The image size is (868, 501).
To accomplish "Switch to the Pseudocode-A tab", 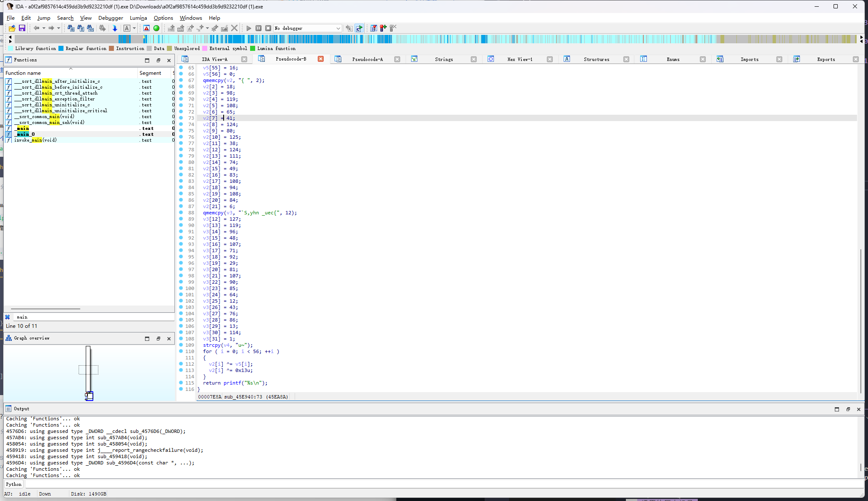I will point(367,59).
